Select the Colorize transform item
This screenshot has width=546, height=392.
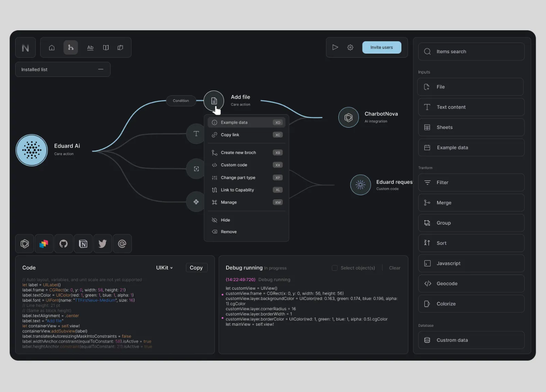pyautogui.click(x=471, y=304)
